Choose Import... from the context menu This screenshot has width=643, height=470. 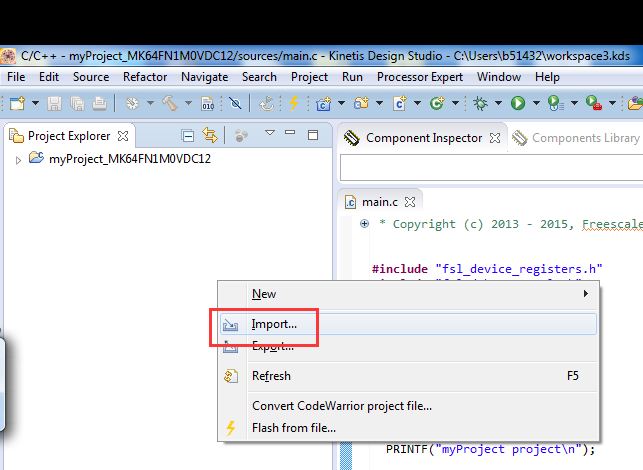[x=408, y=324]
